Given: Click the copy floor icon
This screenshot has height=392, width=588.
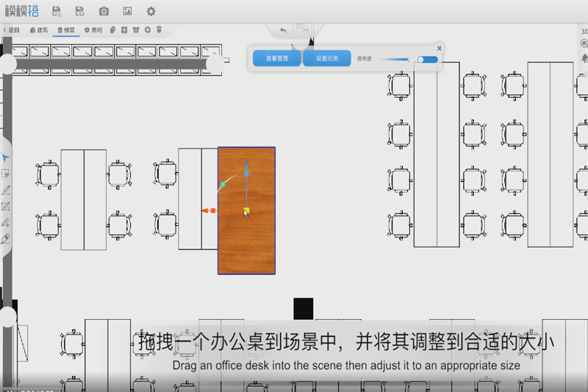Looking at the screenshot, I should pyautogui.click(x=112, y=30).
